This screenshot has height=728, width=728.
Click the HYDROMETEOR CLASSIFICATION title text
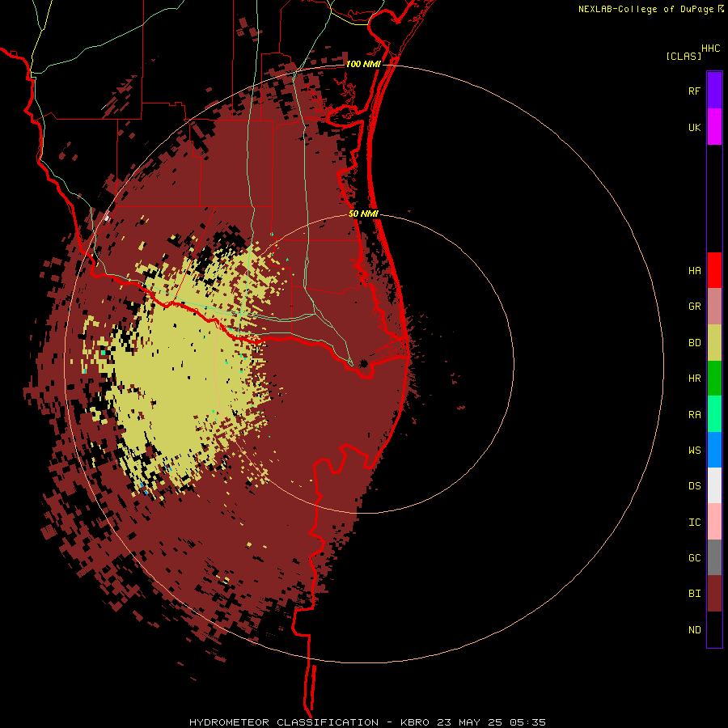point(284,722)
